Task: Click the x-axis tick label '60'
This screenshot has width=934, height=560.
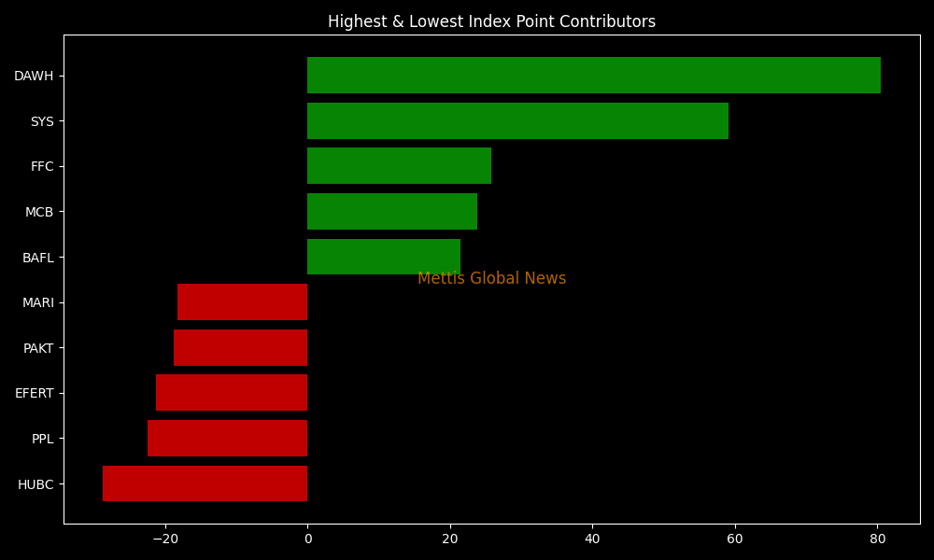Action: pyautogui.click(x=735, y=539)
